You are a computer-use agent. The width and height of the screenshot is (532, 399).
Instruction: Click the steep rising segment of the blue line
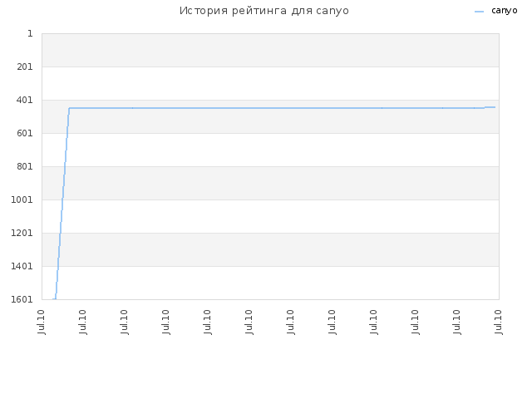(x=62, y=204)
